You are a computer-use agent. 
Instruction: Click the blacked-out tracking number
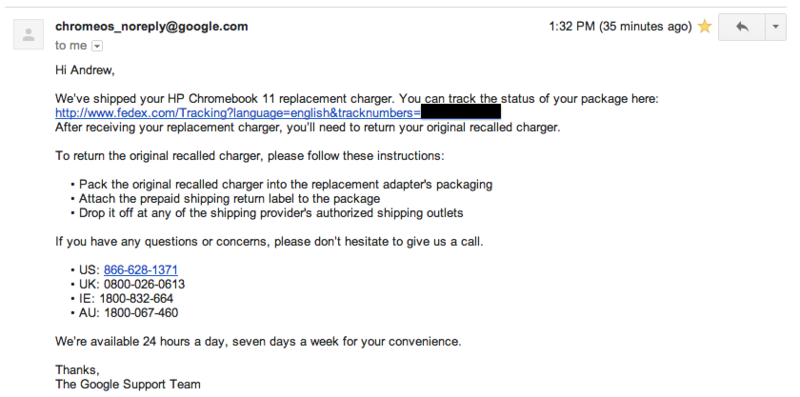(461, 112)
